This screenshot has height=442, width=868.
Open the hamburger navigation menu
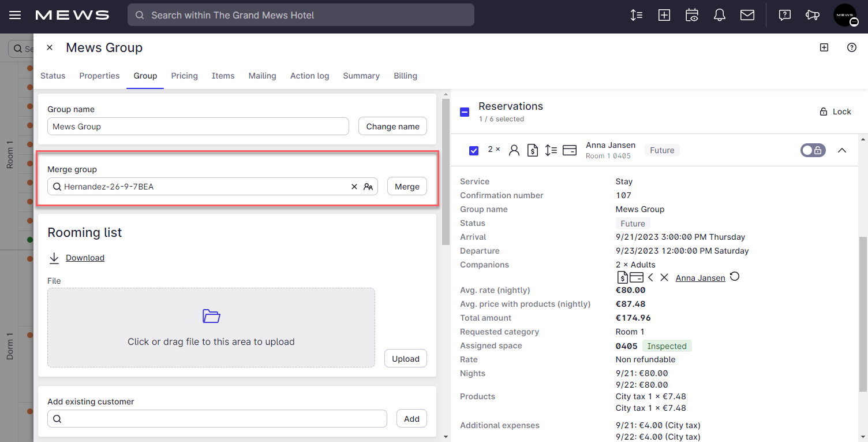point(15,15)
